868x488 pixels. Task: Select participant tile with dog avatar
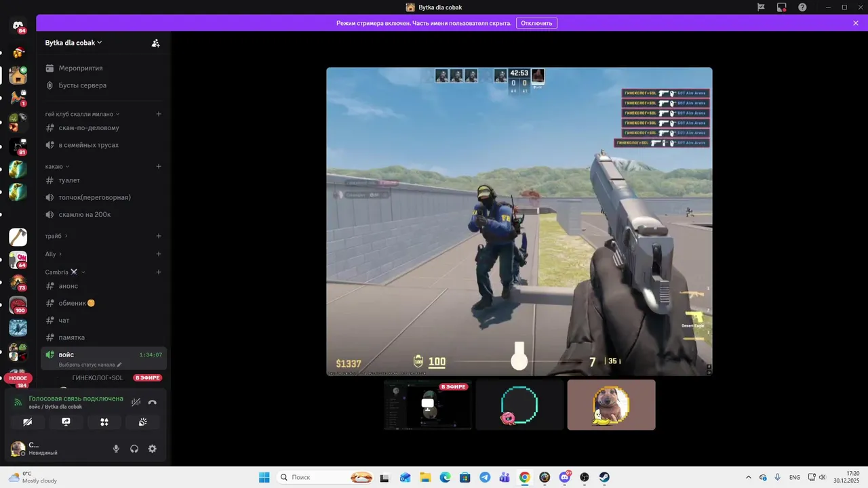[611, 405]
